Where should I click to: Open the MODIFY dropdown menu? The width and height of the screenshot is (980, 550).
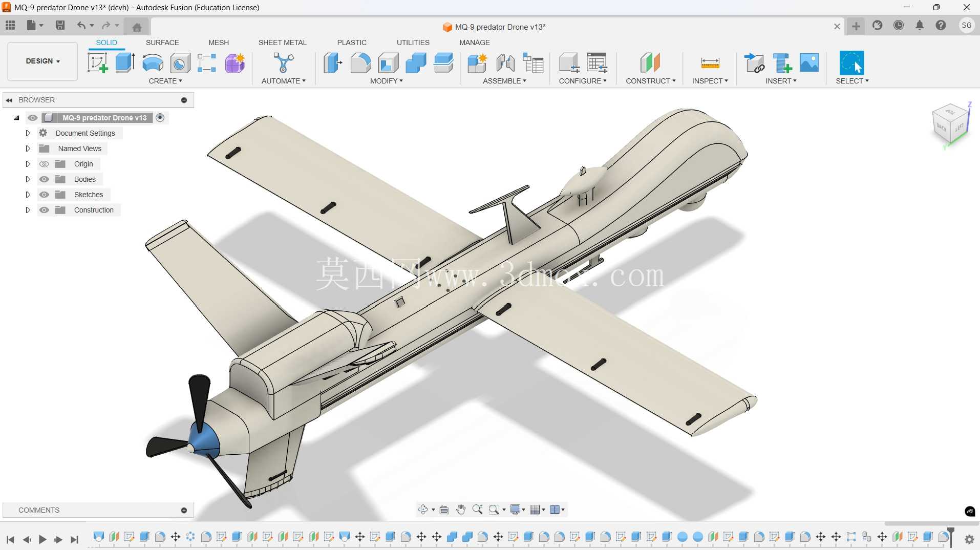(387, 81)
